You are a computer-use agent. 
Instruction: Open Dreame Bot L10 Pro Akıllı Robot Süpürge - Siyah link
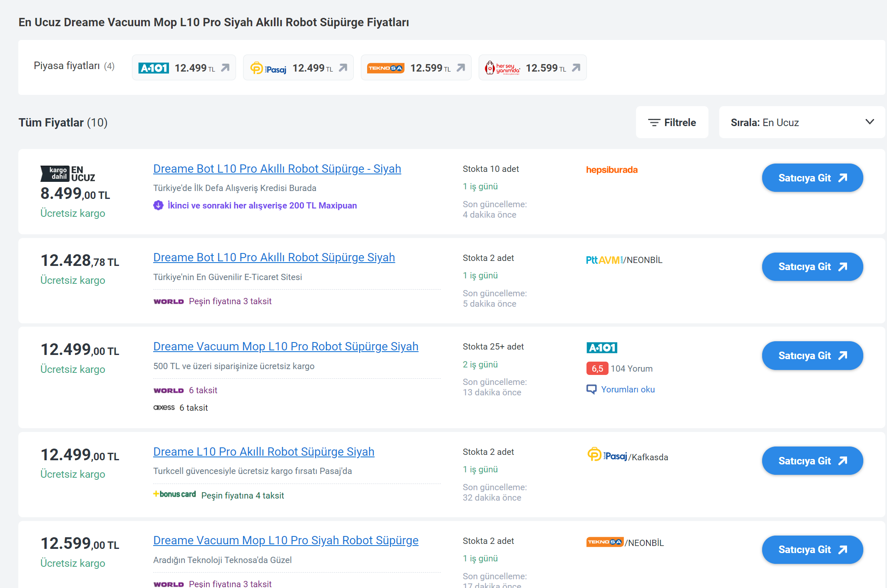[277, 169]
